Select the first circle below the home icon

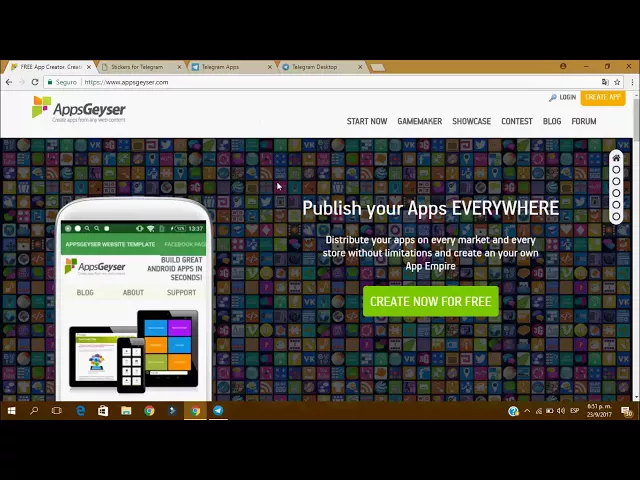[616, 169]
